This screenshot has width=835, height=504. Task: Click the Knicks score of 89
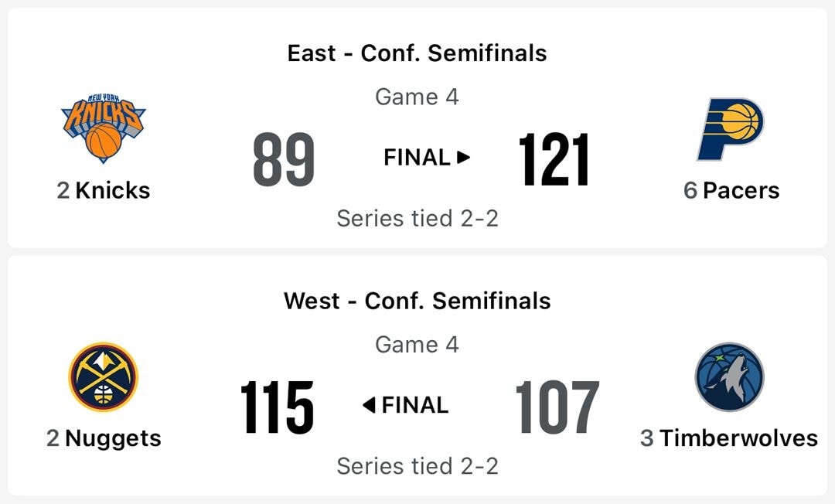coord(284,159)
